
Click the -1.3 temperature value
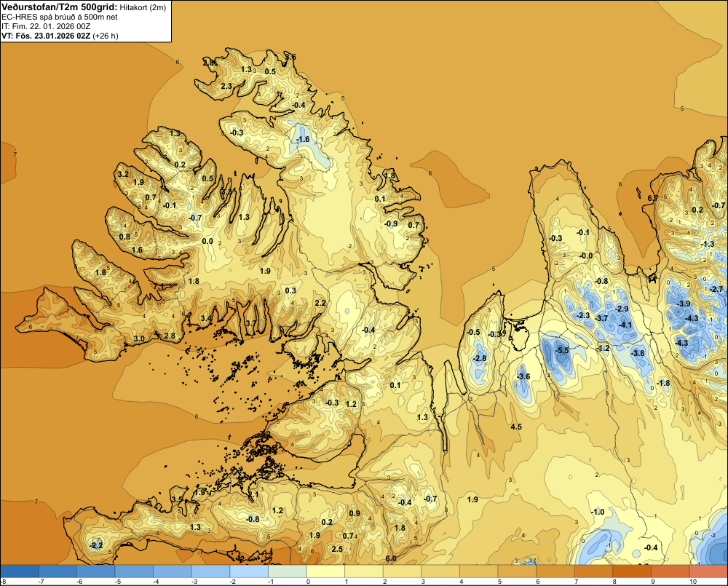click(708, 244)
